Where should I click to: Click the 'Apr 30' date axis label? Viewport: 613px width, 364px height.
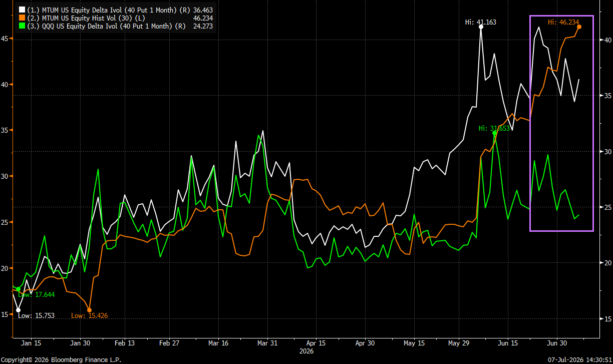pyautogui.click(x=365, y=343)
